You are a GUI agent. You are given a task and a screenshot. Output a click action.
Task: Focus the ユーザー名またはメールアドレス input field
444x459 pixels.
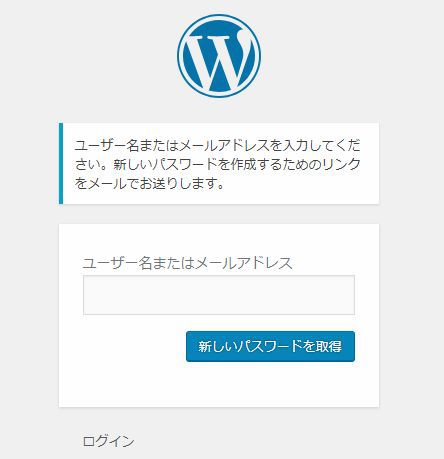pos(219,295)
